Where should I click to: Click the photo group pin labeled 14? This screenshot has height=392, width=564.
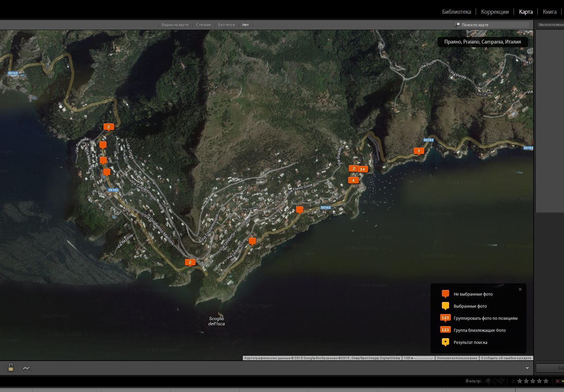(362, 169)
